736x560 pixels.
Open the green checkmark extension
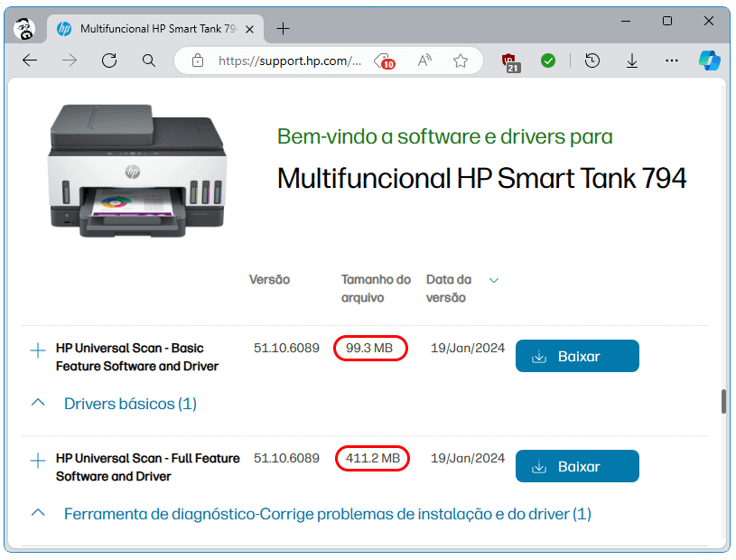pyautogui.click(x=548, y=61)
